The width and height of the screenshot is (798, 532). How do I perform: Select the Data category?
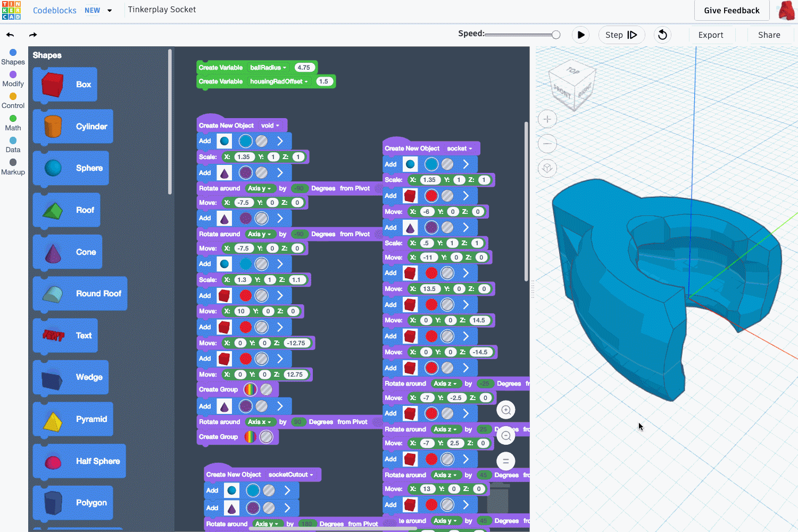[x=13, y=145]
